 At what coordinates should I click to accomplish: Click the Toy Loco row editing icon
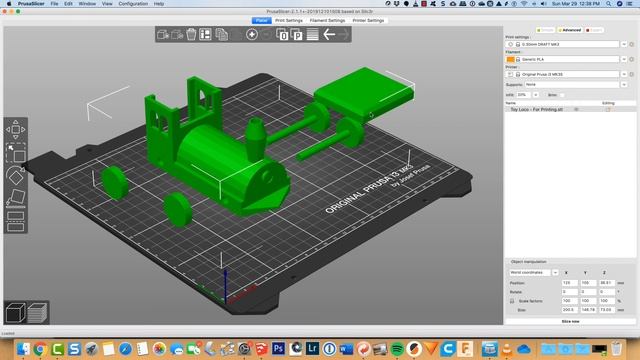608,109
